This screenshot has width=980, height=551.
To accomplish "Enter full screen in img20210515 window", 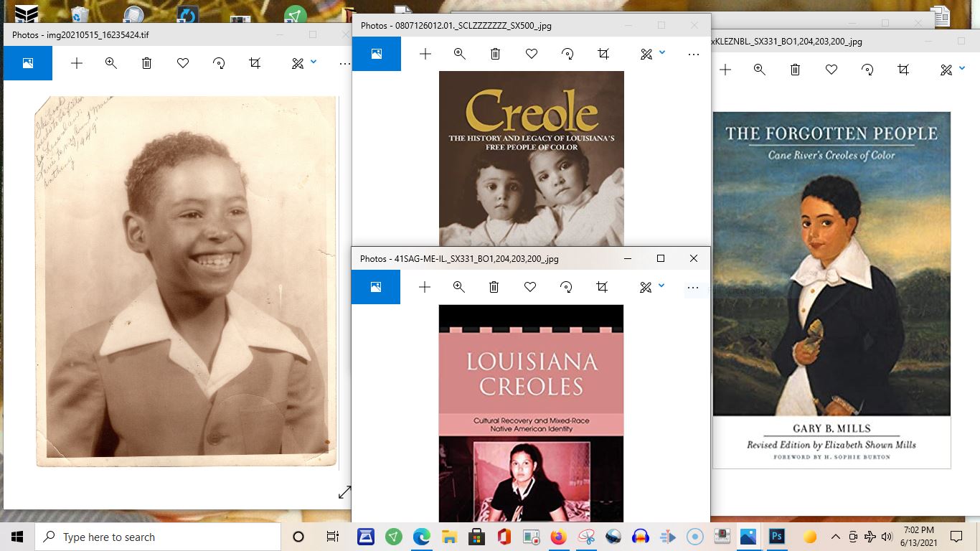I will (345, 492).
